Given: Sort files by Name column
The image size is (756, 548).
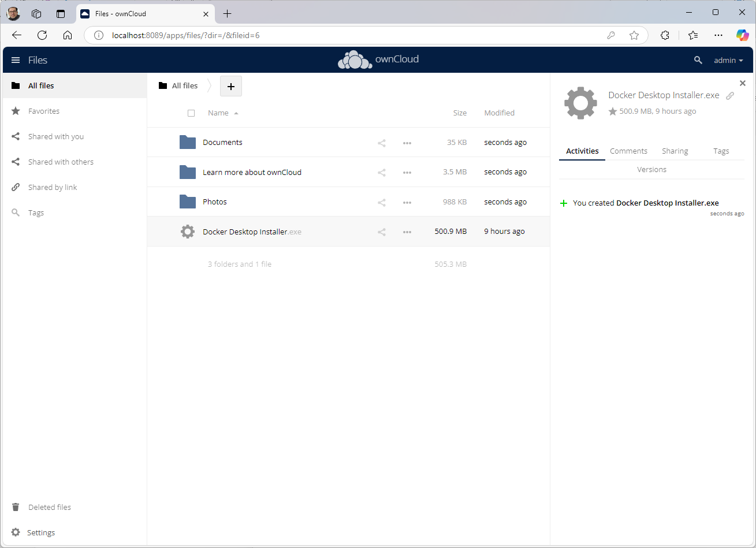Looking at the screenshot, I should tap(223, 113).
